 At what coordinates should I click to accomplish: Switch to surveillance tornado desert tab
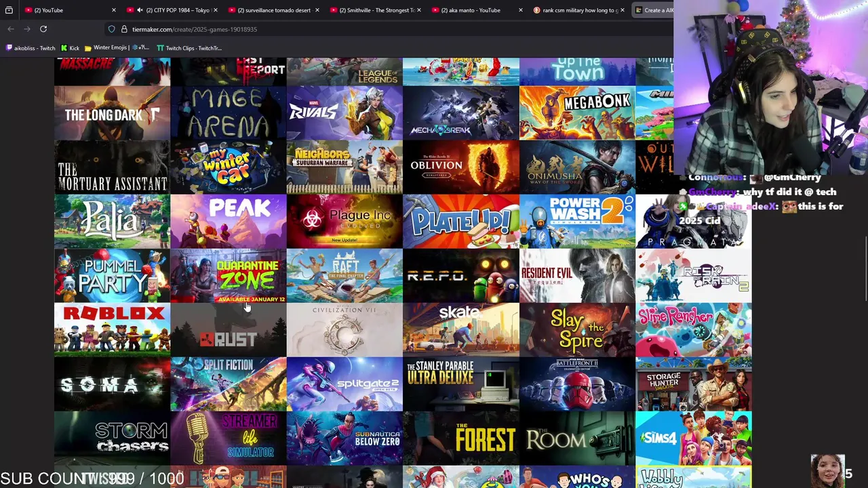point(273,10)
